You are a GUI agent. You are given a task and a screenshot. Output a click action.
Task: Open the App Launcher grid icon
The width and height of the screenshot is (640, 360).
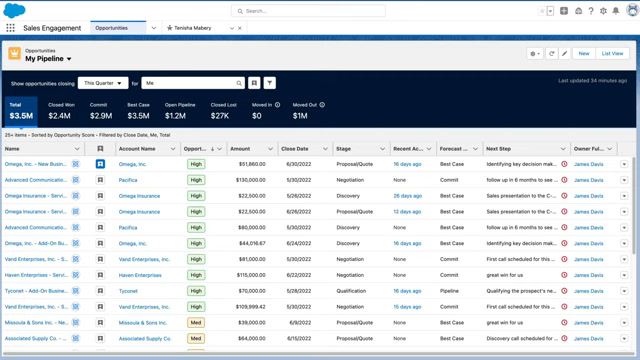[x=10, y=28]
